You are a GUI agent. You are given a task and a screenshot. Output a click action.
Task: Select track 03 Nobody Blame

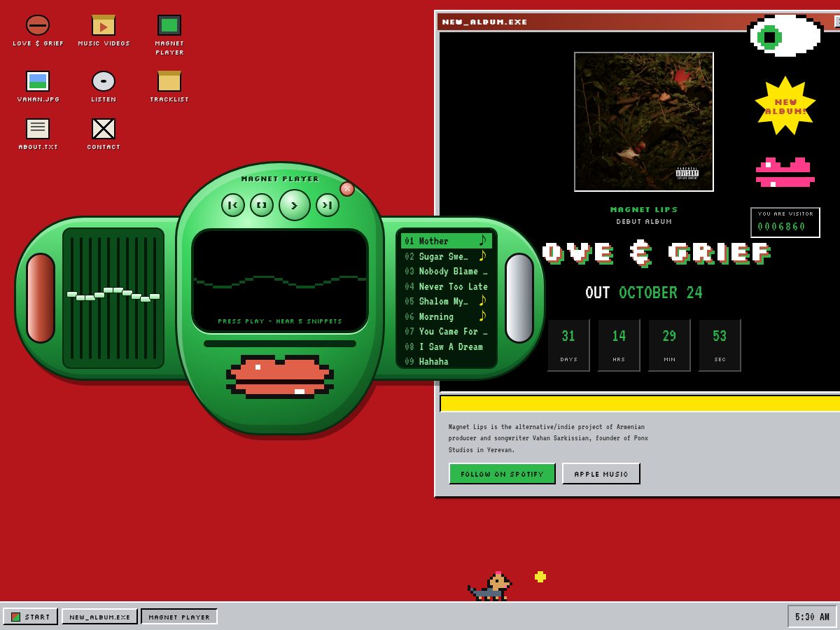447,271
